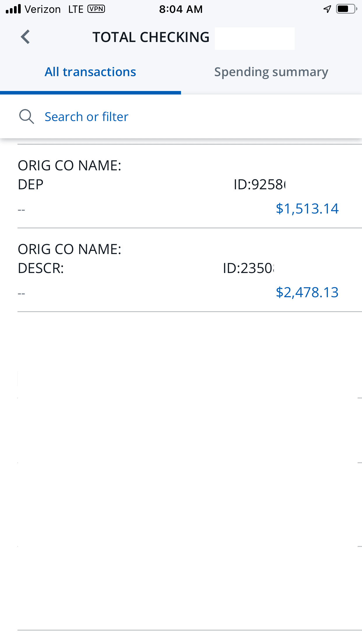Tap the Verizon carrier label
362x644 pixels.
(43, 9)
